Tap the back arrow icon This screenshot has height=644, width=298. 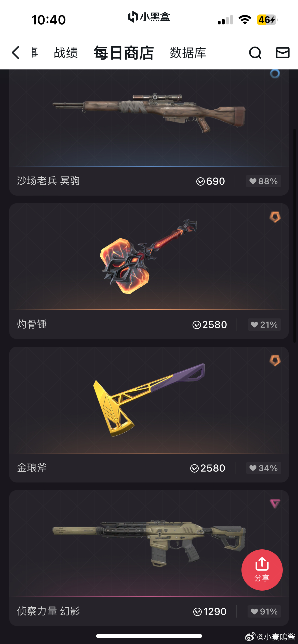tap(16, 53)
